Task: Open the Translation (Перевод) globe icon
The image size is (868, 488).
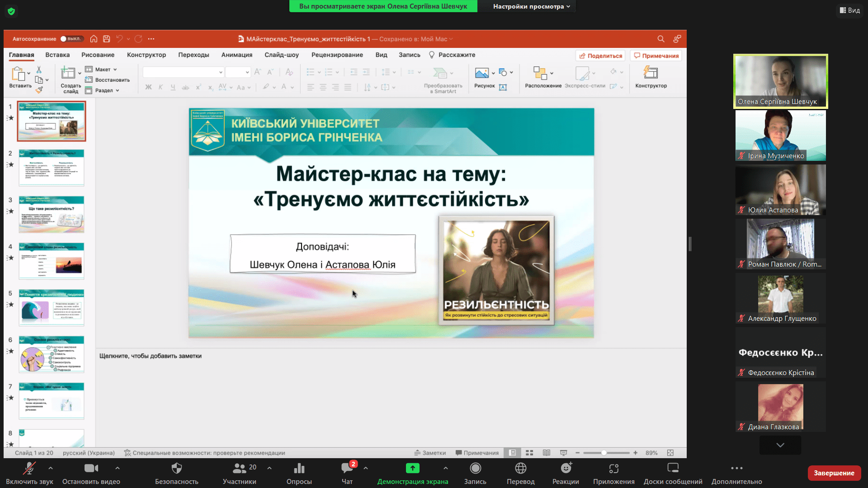Action: 520,469
